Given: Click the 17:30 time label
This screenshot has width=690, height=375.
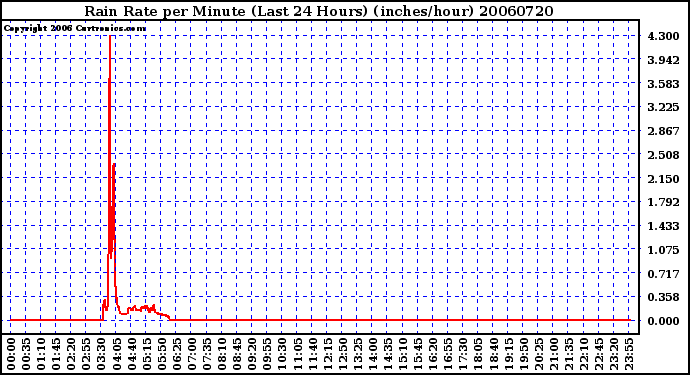Looking at the screenshot, I should (x=463, y=354).
